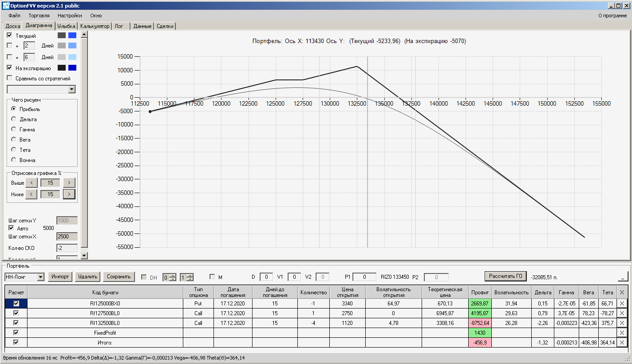
Task: Click the down arrow of the left panel scrollbar
Action: (84, 256)
